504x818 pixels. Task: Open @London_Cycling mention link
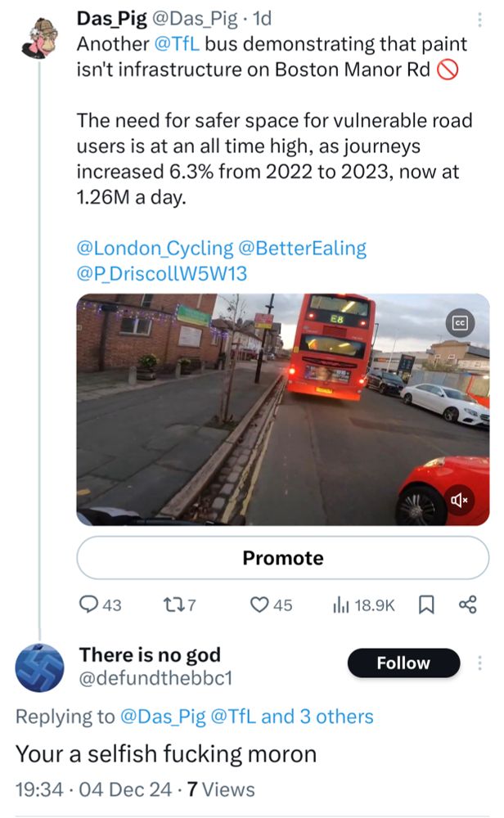153,248
